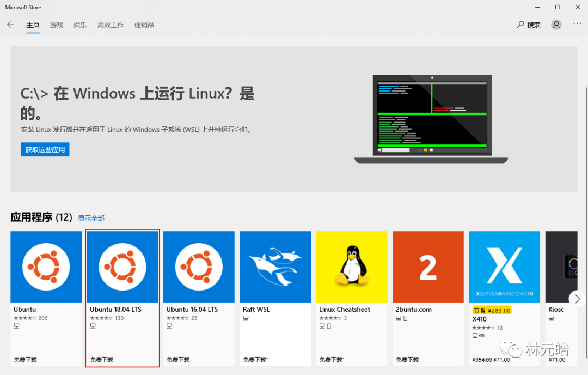Viewport: 588px width, 375px height.
Task: Click the X410 title text
Action: click(x=480, y=319)
